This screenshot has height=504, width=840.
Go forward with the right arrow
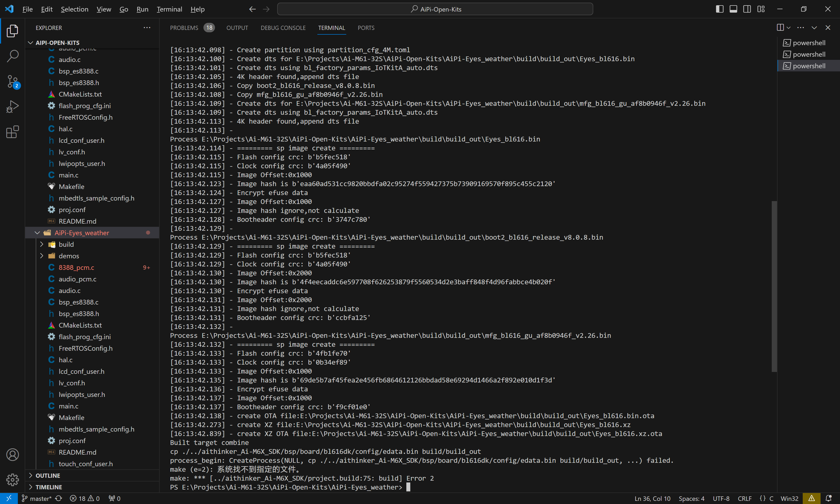[x=266, y=9]
